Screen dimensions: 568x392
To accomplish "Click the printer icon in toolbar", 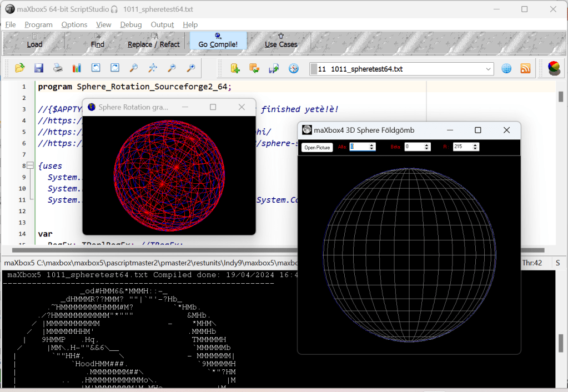I will pyautogui.click(x=58, y=68).
